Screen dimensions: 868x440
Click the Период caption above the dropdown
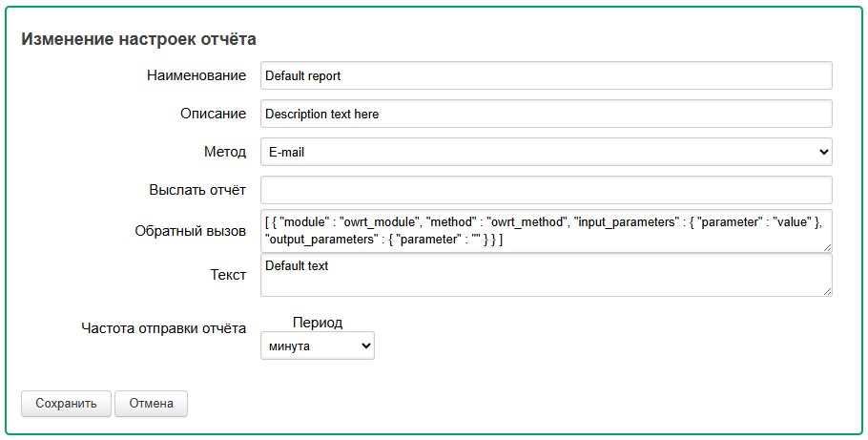(317, 323)
